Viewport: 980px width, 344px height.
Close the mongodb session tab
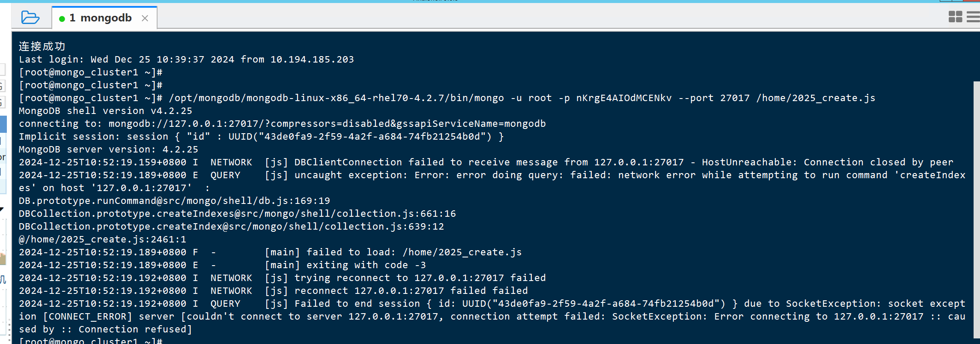145,18
